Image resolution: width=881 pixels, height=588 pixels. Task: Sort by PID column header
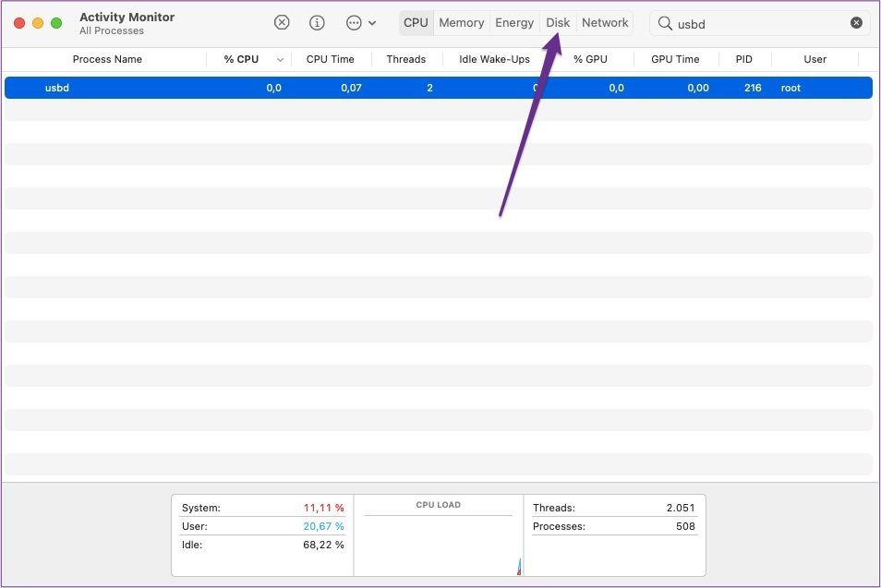744,59
